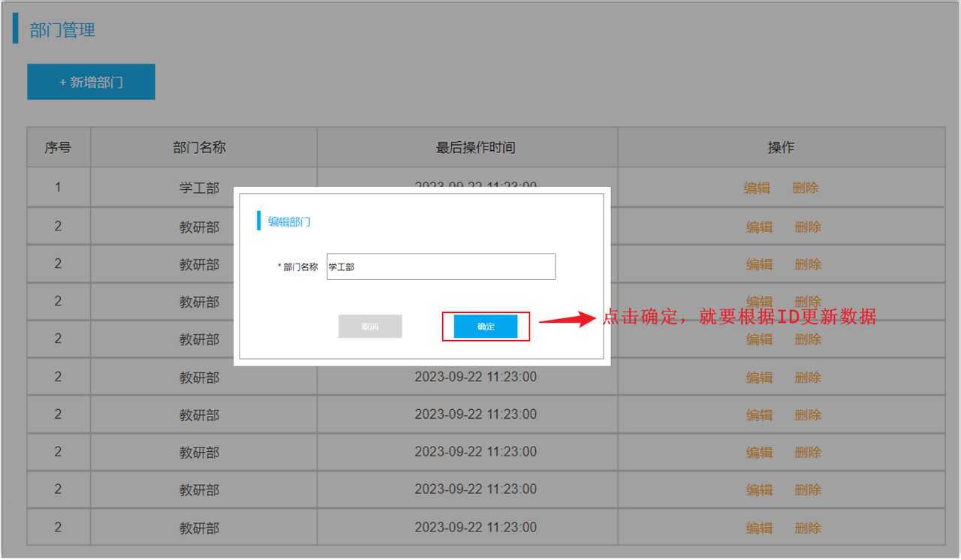The height and width of the screenshot is (560, 961).
Task: Open 编辑 in the last table row
Action: point(759,528)
